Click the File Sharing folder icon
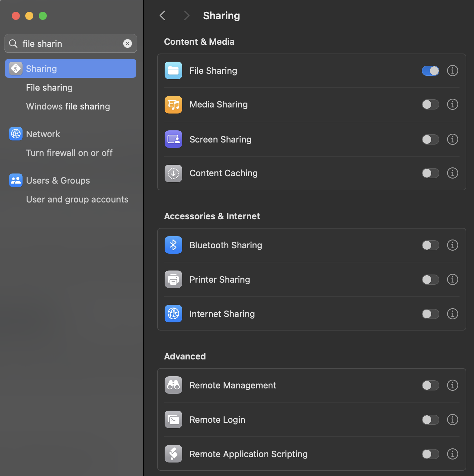The width and height of the screenshot is (474, 476). [x=173, y=70]
